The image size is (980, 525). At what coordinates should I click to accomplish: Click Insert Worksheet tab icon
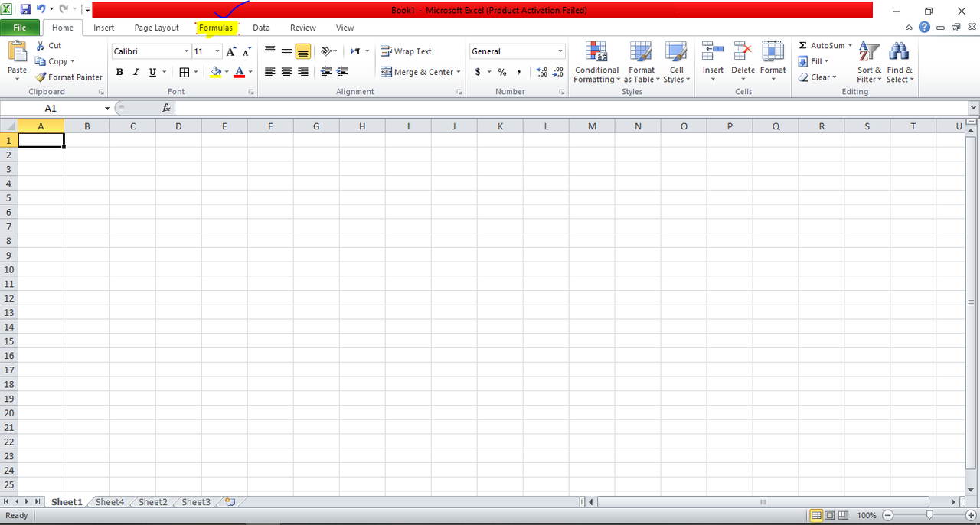pos(229,502)
